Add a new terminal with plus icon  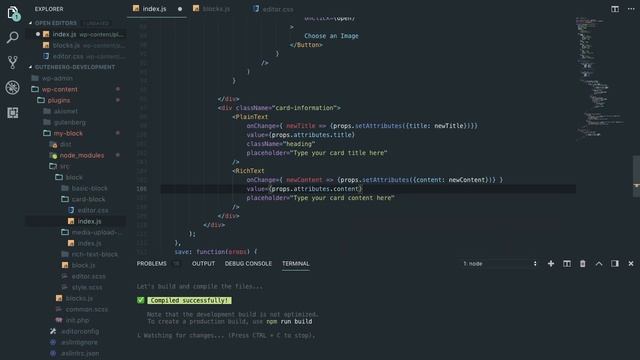(551, 264)
